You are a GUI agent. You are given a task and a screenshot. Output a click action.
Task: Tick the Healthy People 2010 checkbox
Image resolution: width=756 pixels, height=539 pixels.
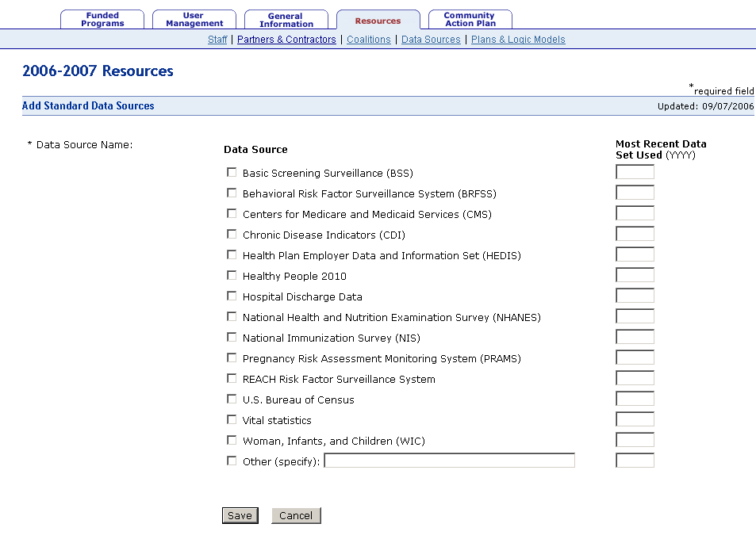point(232,275)
